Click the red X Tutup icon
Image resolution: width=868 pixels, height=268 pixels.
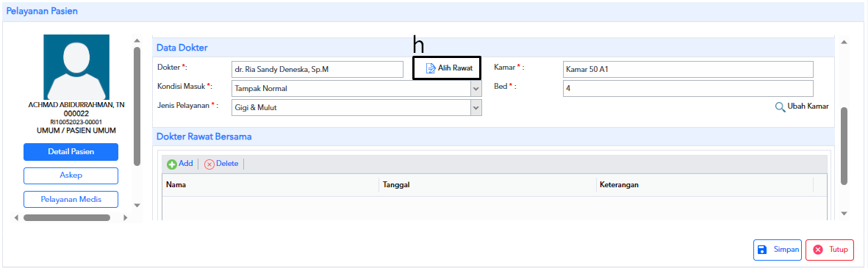point(817,250)
